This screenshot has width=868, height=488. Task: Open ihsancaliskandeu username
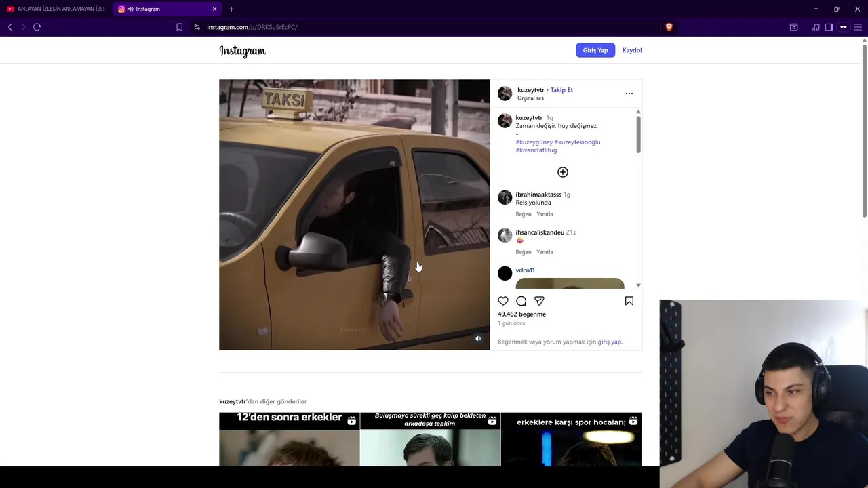pos(540,232)
